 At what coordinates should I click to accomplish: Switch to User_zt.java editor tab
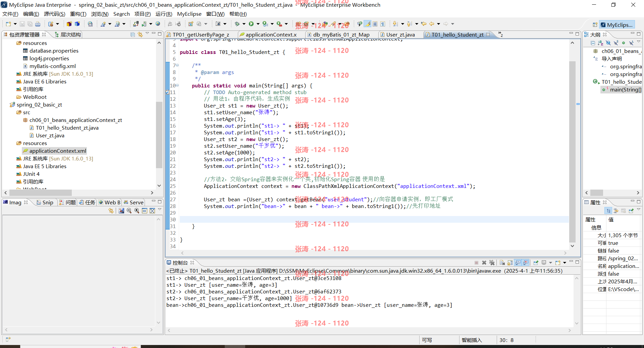click(x=400, y=34)
